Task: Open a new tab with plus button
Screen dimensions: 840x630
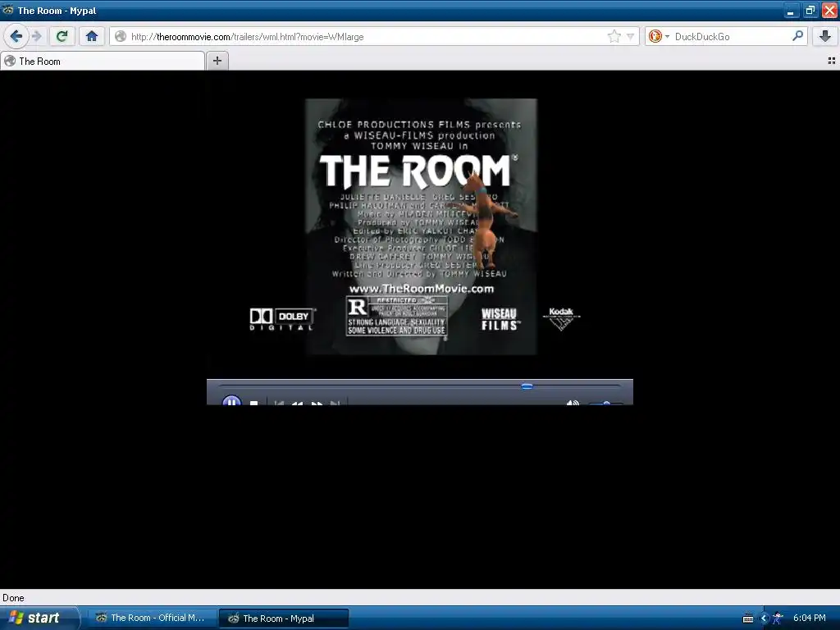Action: pos(217,61)
